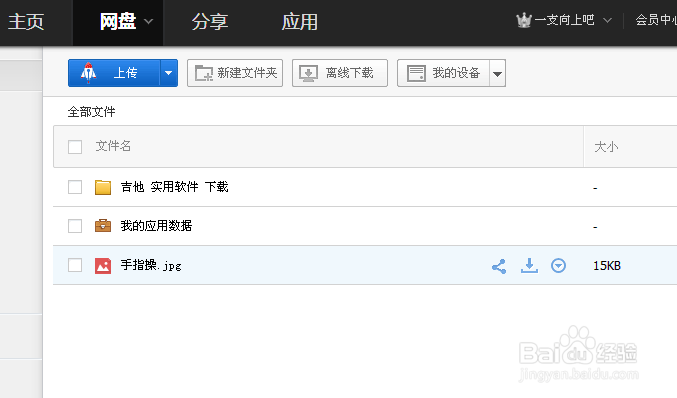677x398 pixels.
Task: Click the 一支向上吧 username
Action: [564, 20]
